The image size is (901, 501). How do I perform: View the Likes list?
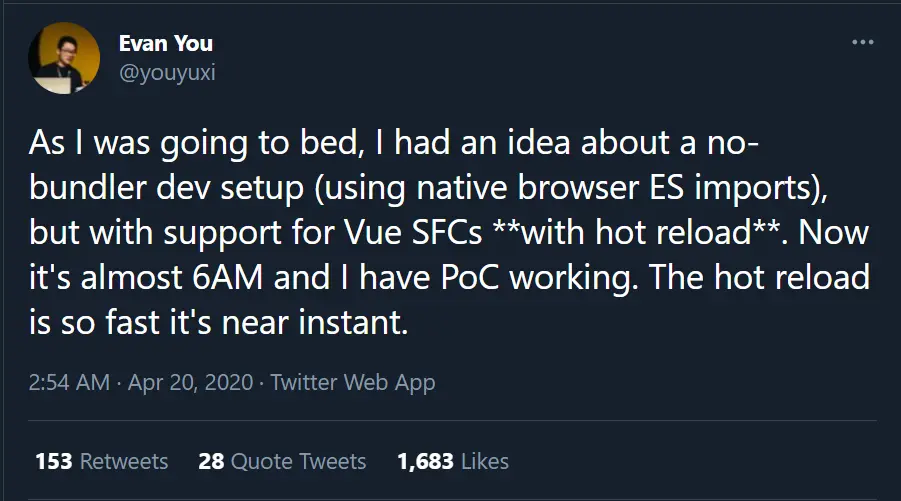click(453, 461)
